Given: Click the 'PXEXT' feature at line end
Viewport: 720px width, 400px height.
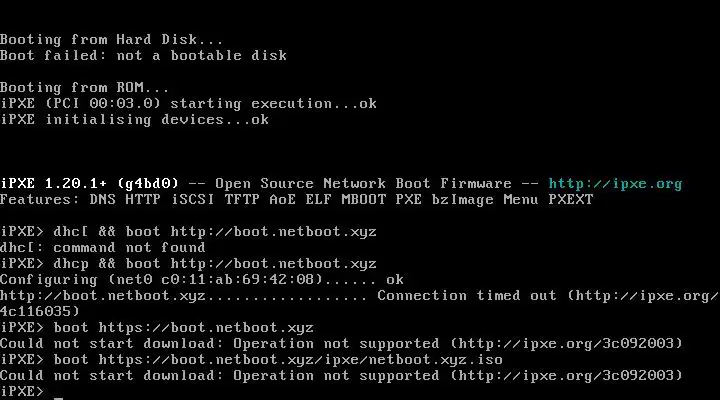Looking at the screenshot, I should coord(571,200).
